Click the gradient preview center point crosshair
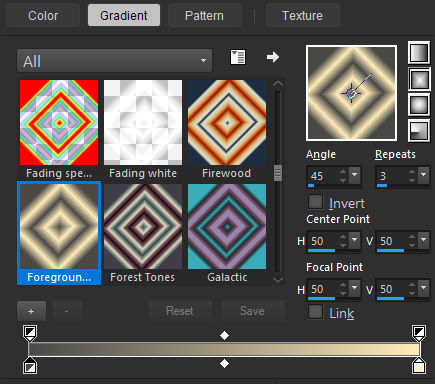 click(352, 93)
